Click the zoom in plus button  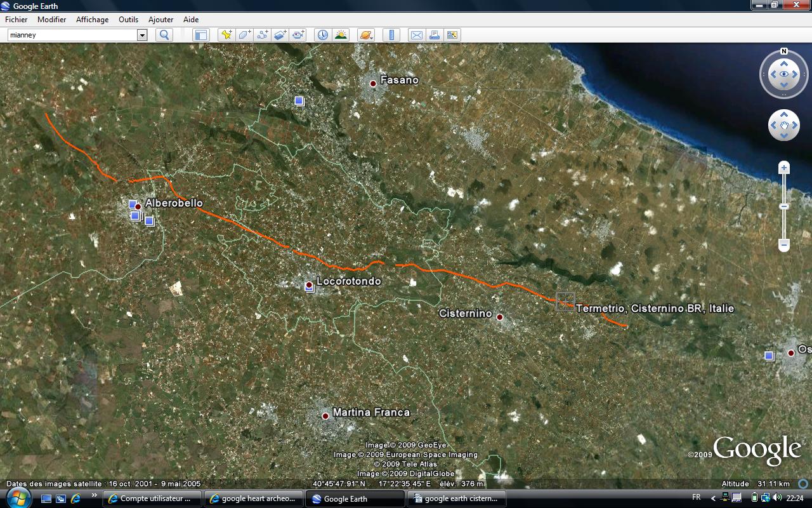pyautogui.click(x=784, y=168)
